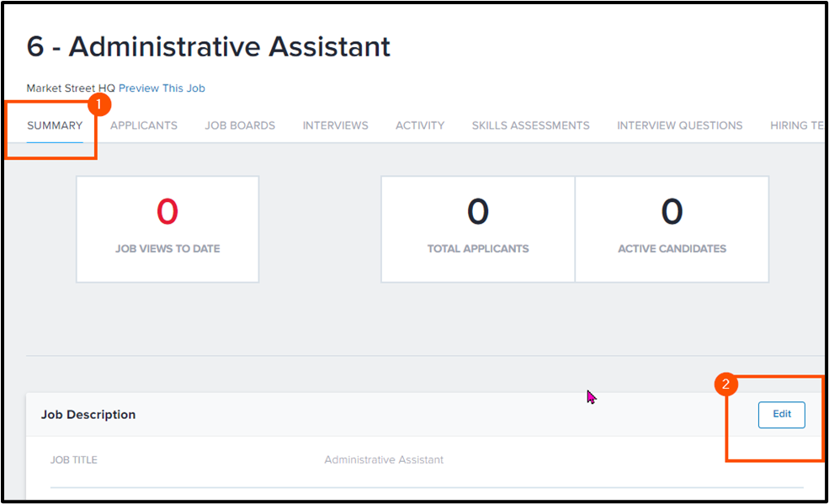Viewport: 829px width, 504px height.
Task: Click the page heading 6 - Administrative Assistant
Action: [x=209, y=46]
